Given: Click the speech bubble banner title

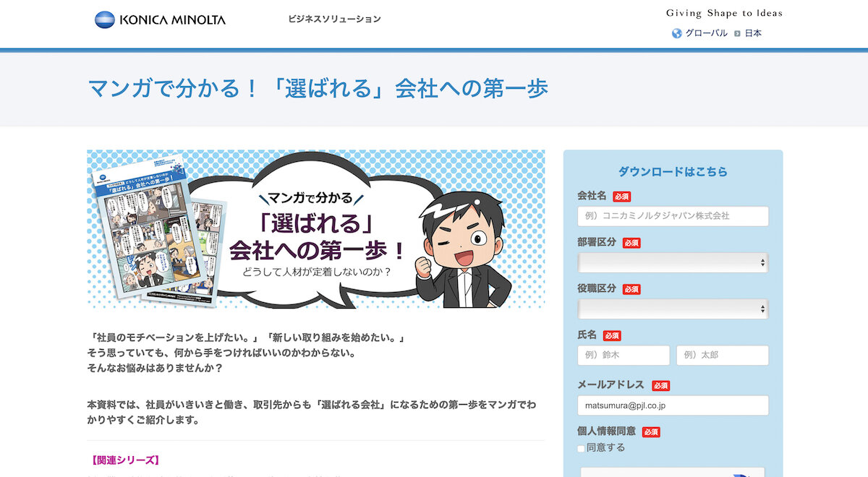Looking at the screenshot, I should point(316,233).
